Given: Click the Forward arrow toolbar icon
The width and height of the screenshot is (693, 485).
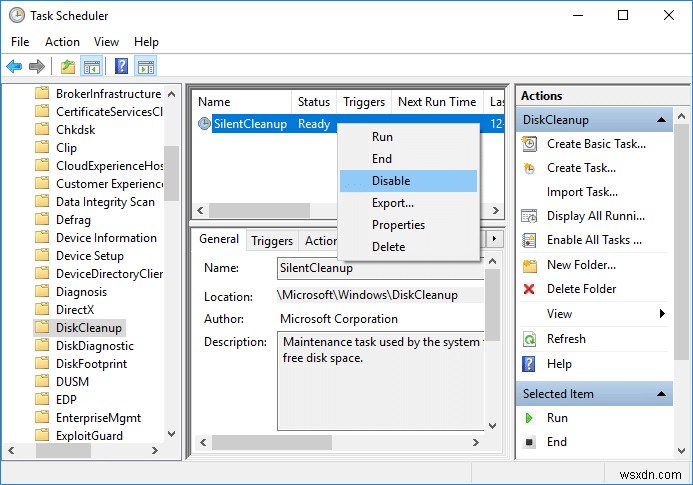Looking at the screenshot, I should pos(37,67).
